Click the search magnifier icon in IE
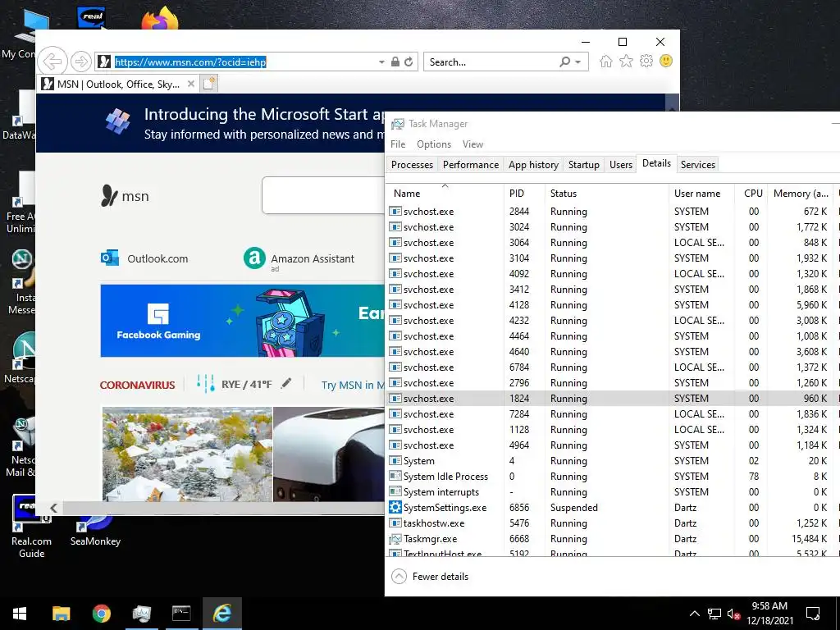This screenshot has width=840, height=630. [x=564, y=62]
